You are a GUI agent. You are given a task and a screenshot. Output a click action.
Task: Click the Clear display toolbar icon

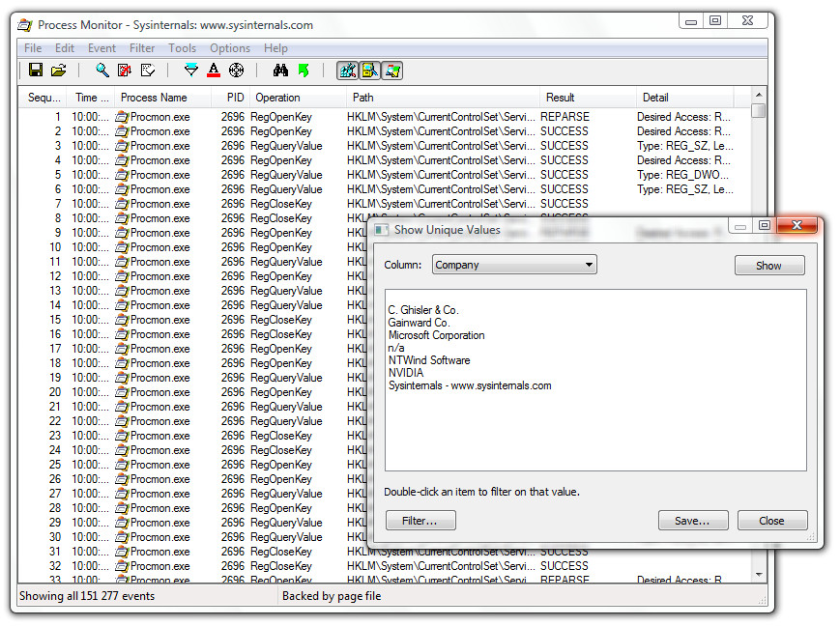147,71
